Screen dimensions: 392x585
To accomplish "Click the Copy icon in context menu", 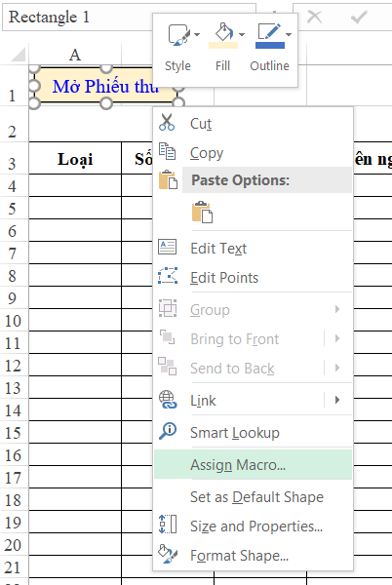I will click(167, 151).
